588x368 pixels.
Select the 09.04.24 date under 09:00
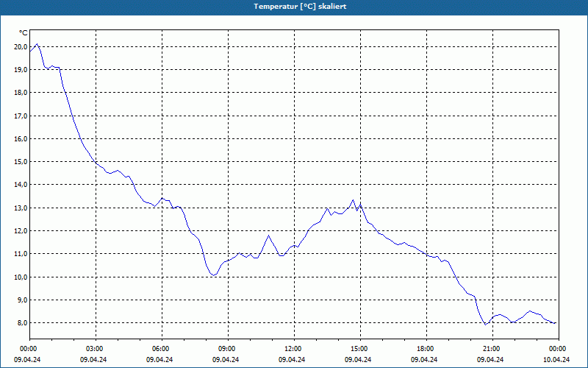click(x=226, y=360)
